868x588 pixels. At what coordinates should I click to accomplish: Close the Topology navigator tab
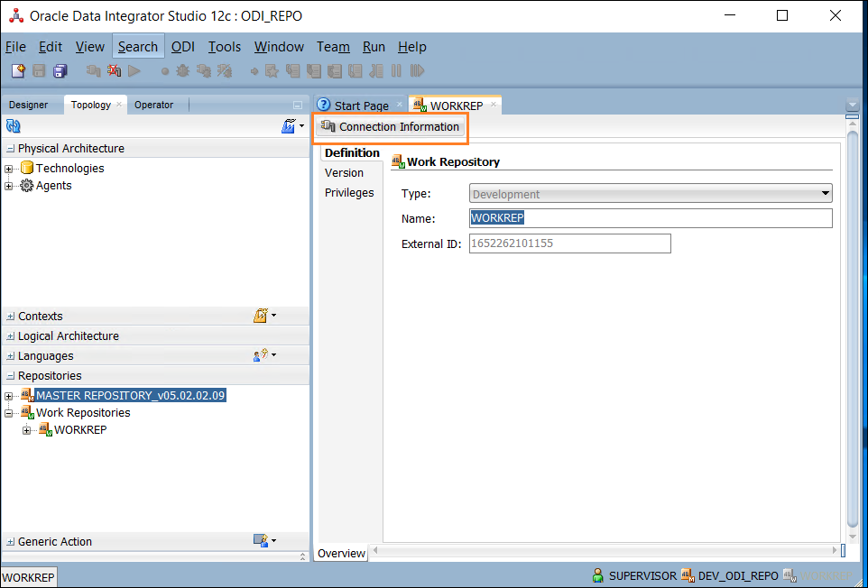tap(119, 104)
